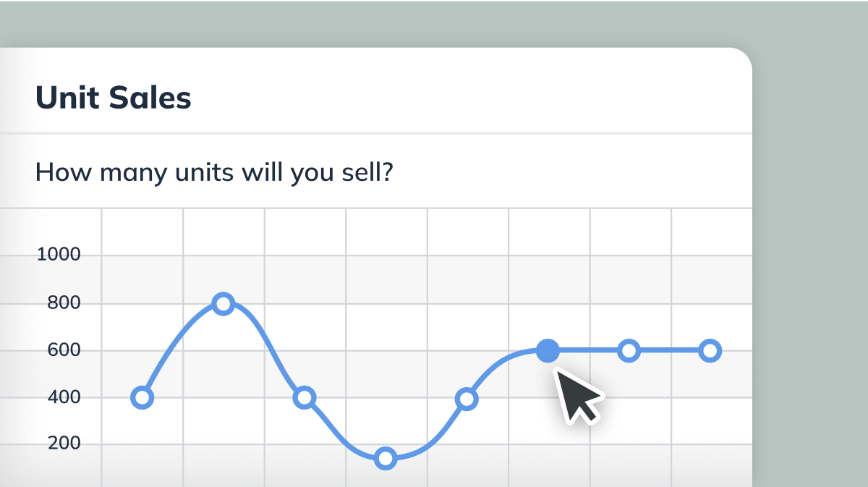Image resolution: width=868 pixels, height=487 pixels.
Task: Click the last data point at 600
Action: coord(710,351)
